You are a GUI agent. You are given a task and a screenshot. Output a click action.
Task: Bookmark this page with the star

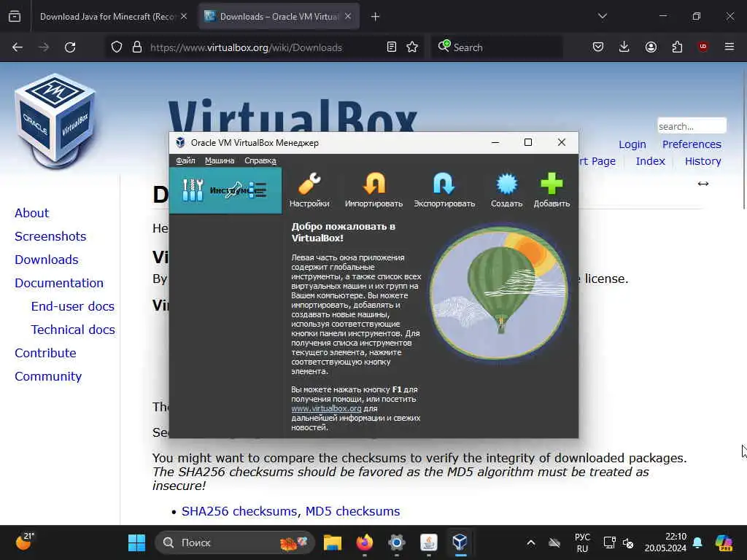coord(412,47)
